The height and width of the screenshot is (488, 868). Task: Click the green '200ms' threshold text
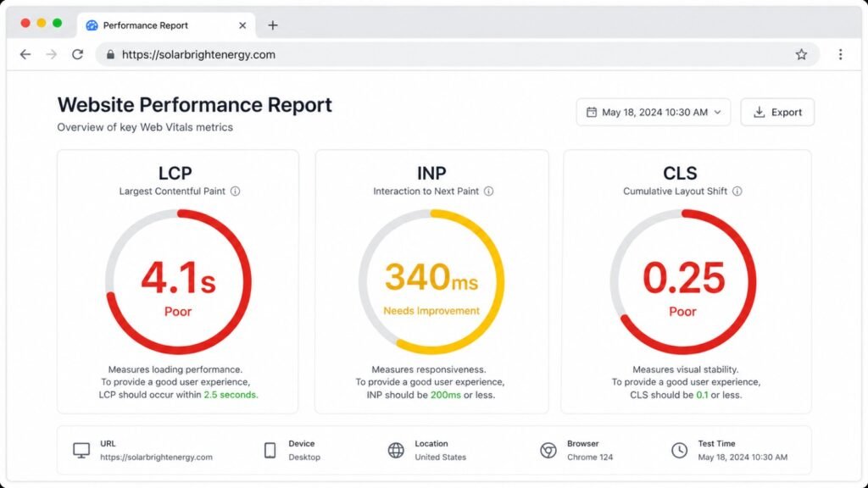(446, 395)
